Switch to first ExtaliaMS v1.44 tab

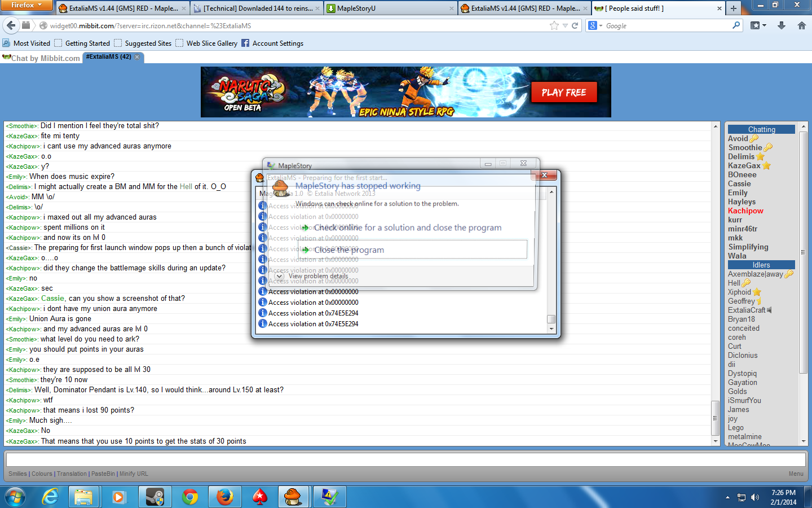coord(122,8)
